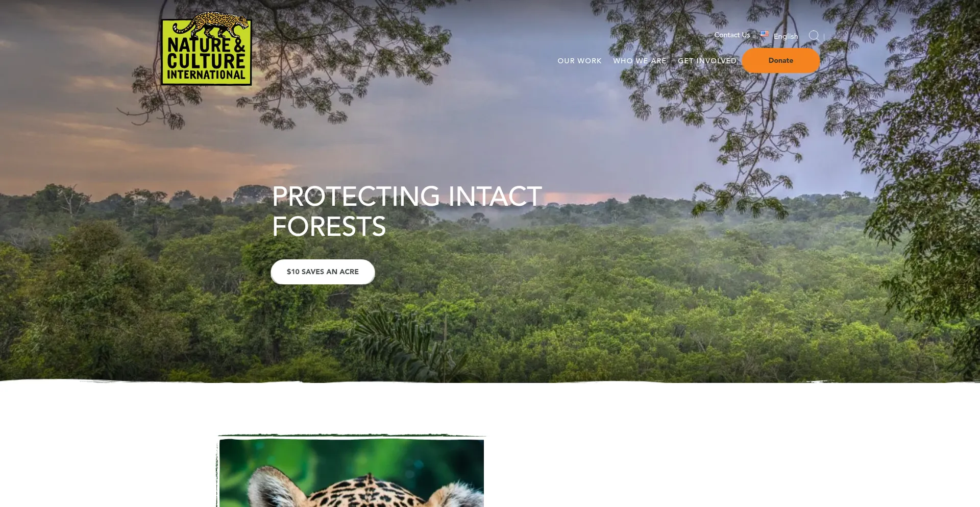Screen dimensions: 980x507
Task: Expand the WHO WE ARE menu
Action: point(640,61)
